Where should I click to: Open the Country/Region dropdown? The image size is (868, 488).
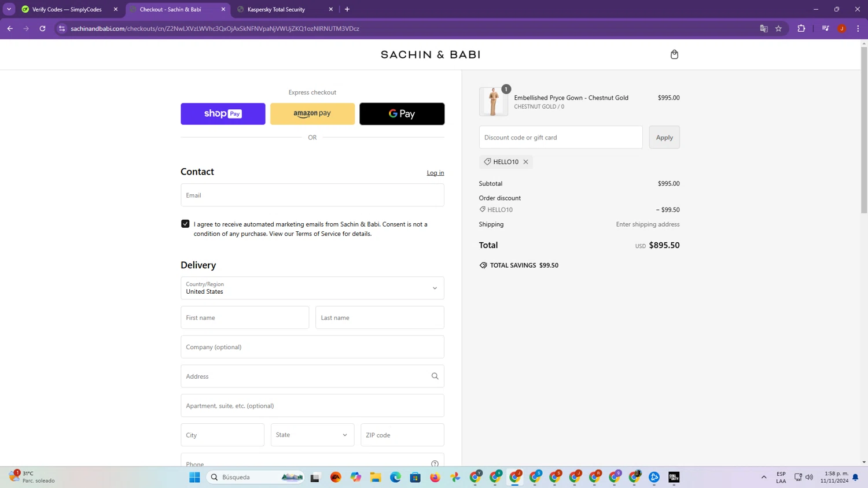[312, 288]
